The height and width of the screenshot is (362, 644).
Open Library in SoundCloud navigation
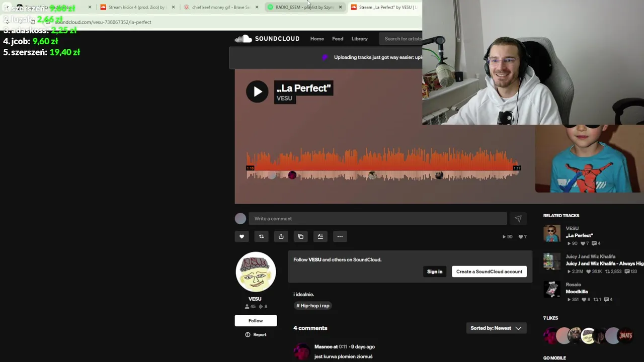pyautogui.click(x=359, y=39)
